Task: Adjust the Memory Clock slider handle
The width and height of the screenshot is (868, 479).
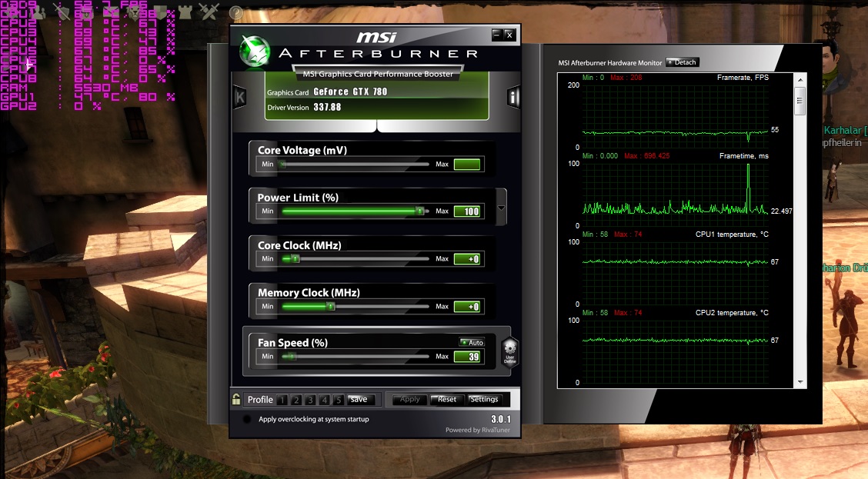Action: [x=330, y=307]
